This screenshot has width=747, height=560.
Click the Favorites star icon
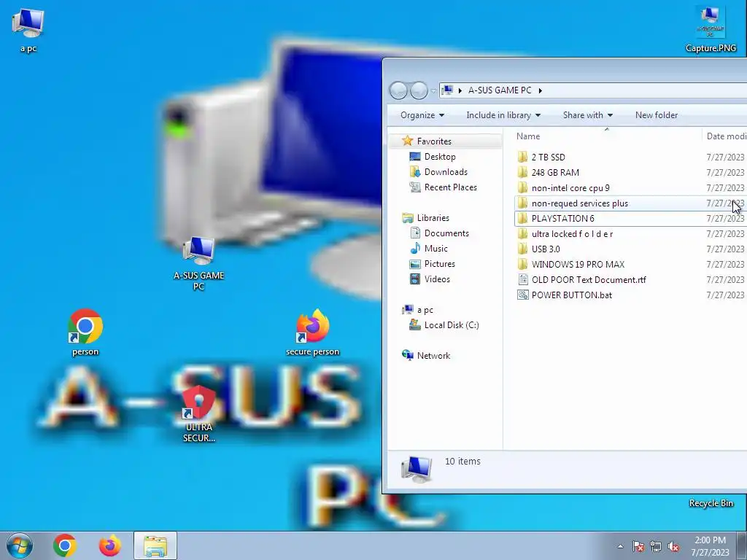click(407, 141)
